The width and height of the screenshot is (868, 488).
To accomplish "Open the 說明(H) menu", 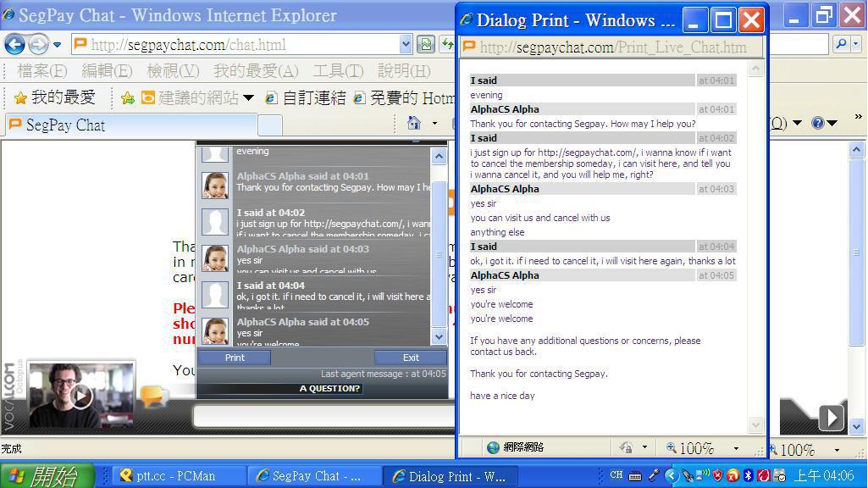I will (404, 71).
